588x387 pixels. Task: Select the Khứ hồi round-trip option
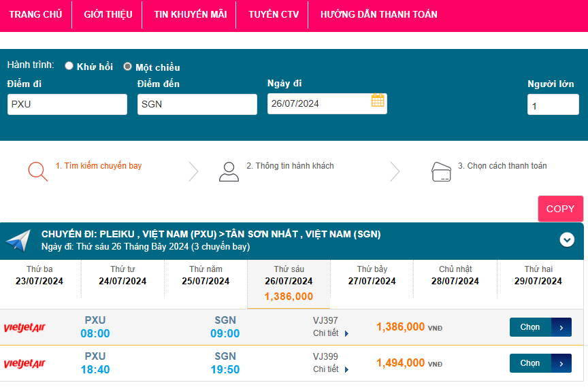click(69, 67)
